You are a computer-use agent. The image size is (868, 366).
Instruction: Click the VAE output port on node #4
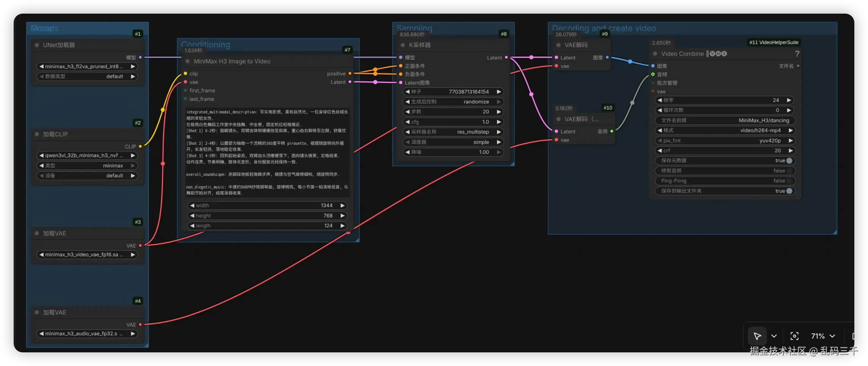[140, 325]
